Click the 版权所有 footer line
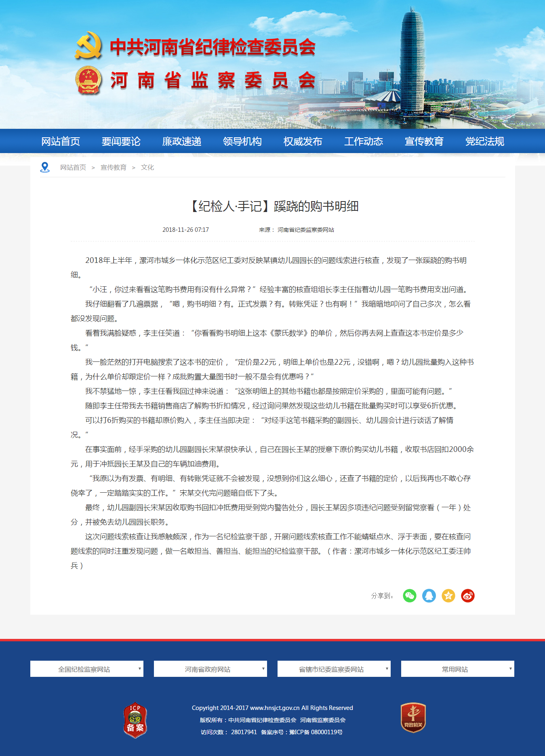Screen dimensions: 545x756 (x=273, y=720)
